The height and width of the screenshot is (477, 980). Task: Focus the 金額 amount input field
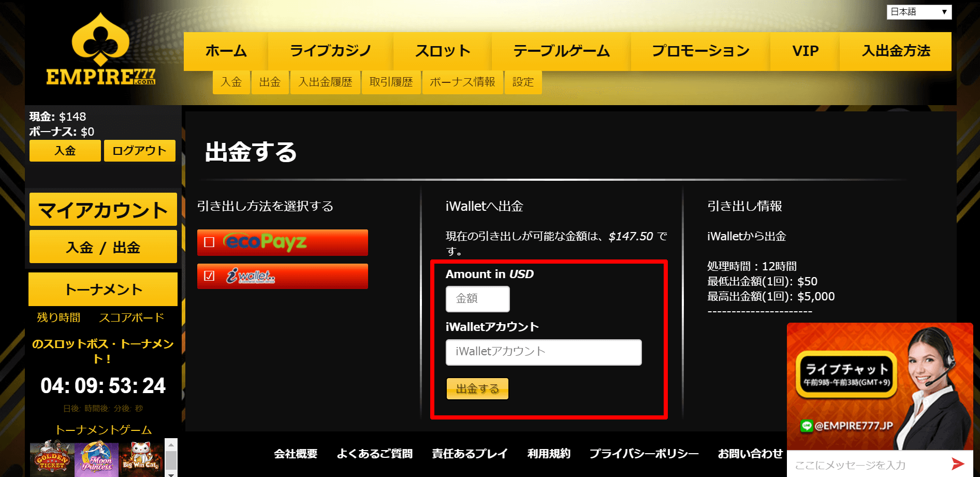478,299
